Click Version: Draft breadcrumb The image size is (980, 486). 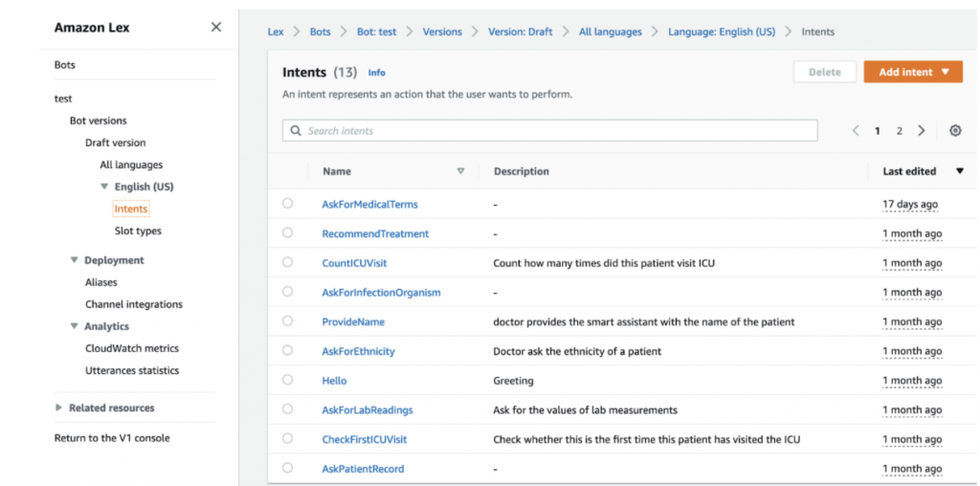[521, 32]
